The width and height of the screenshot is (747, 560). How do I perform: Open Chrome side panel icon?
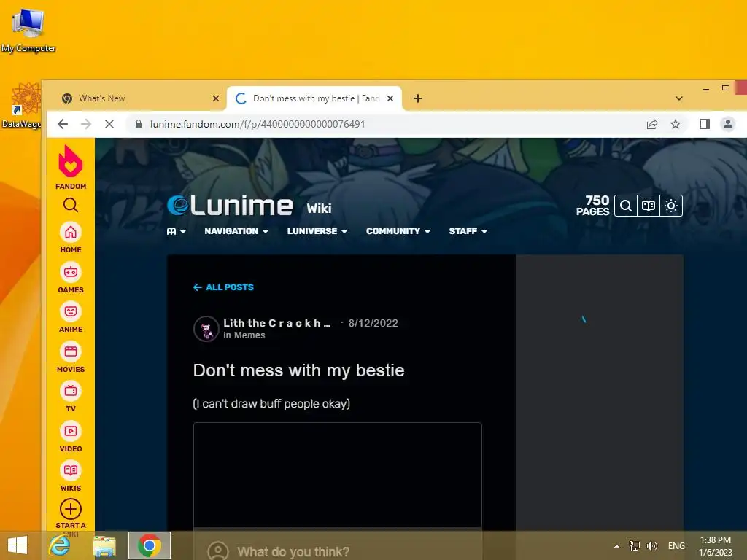click(x=705, y=124)
